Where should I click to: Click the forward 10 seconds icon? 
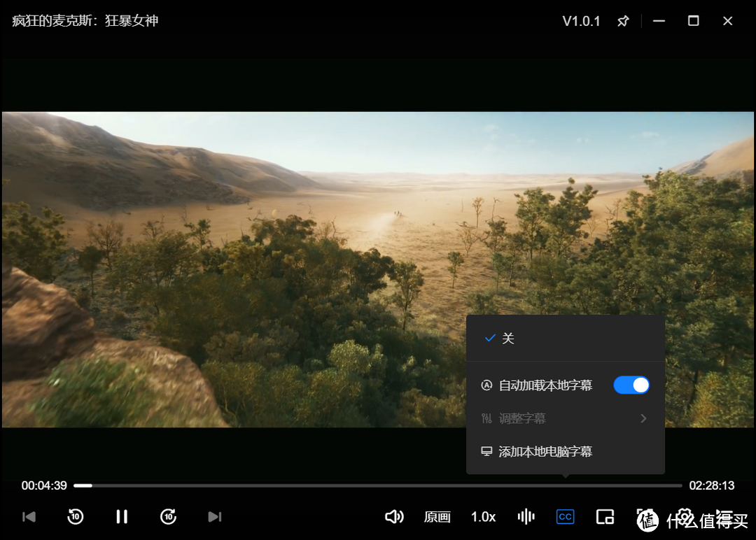[x=168, y=516]
